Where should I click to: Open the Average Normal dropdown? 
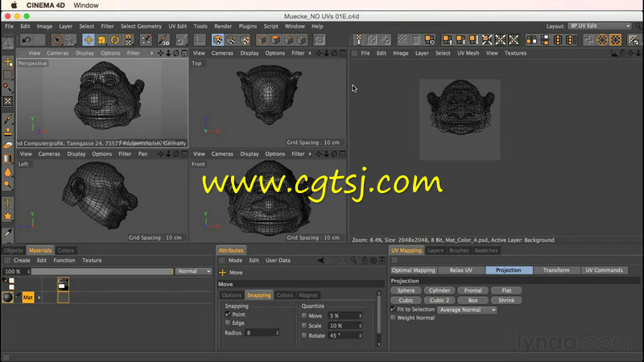[x=468, y=310]
